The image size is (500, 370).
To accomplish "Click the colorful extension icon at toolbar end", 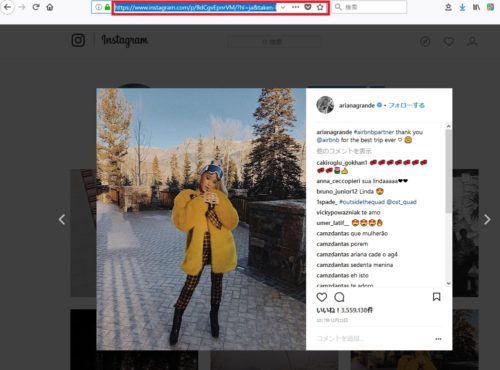I will pyautogui.click(x=490, y=7).
